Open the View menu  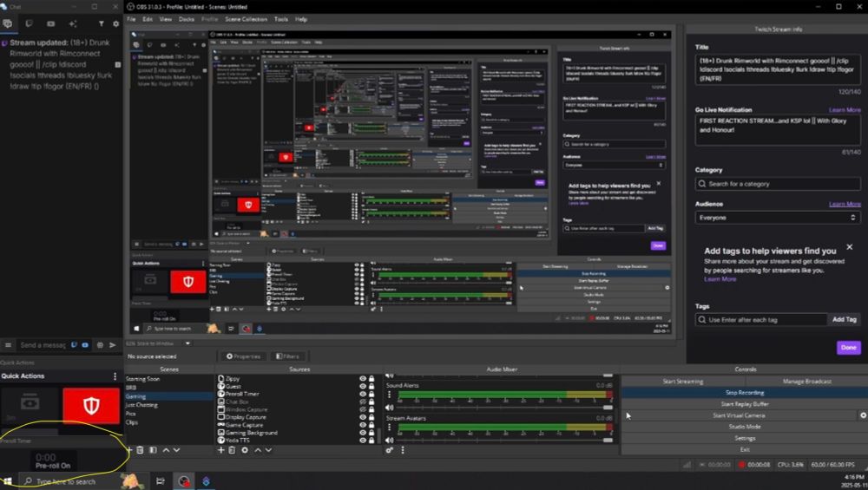pyautogui.click(x=166, y=19)
